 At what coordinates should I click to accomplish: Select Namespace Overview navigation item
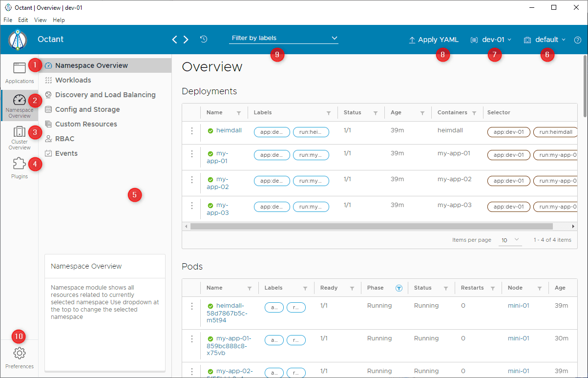pyautogui.click(x=105, y=65)
